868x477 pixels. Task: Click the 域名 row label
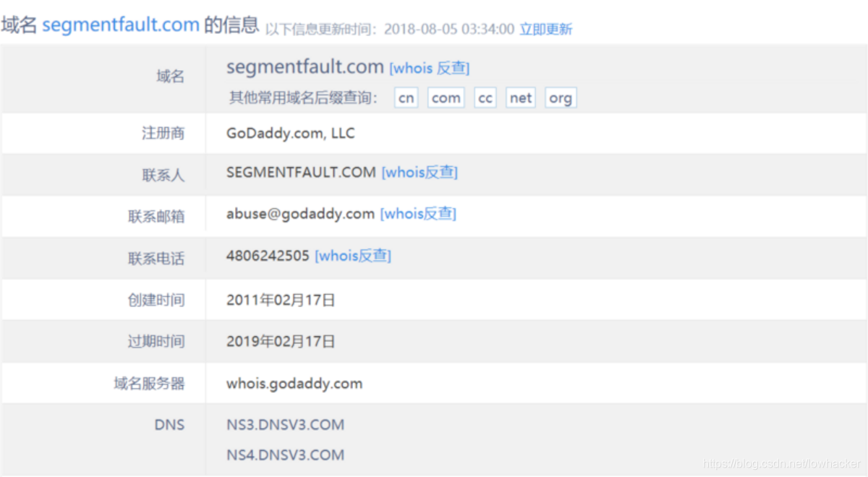171,77
